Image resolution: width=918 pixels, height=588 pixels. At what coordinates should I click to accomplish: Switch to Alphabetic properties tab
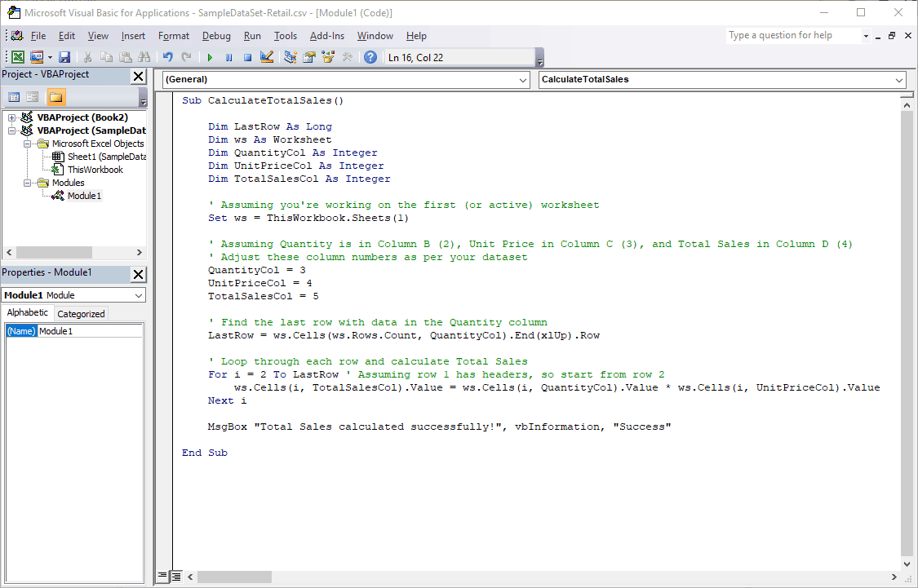point(28,312)
